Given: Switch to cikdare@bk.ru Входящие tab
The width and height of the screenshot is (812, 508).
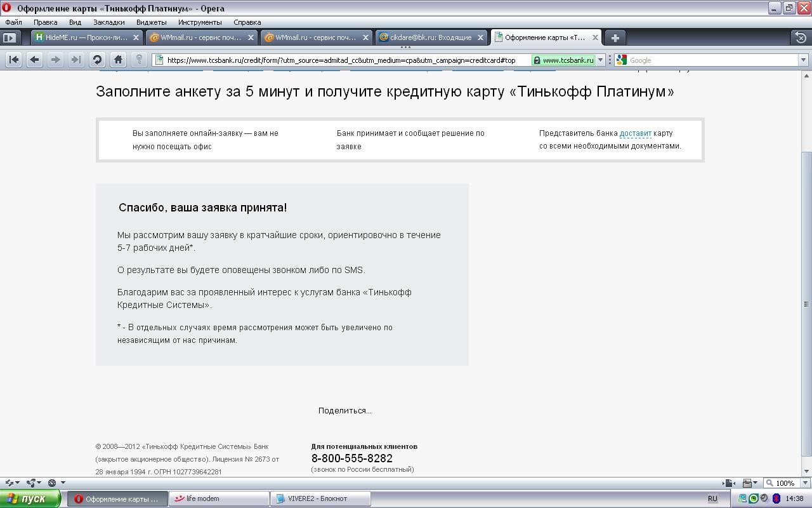Looking at the screenshot, I should [x=431, y=37].
